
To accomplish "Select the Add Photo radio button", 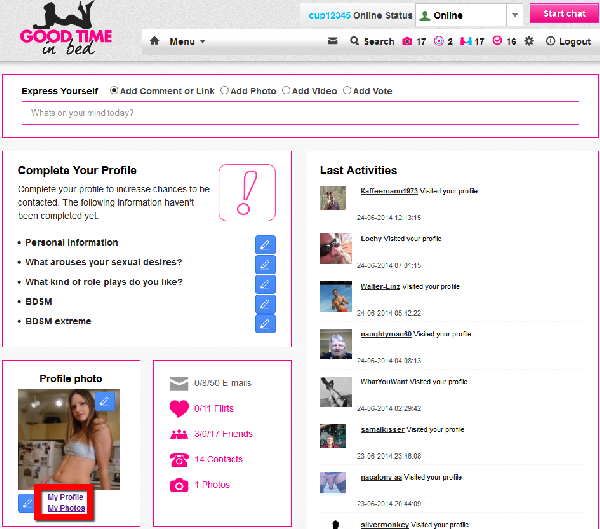I will [x=225, y=91].
